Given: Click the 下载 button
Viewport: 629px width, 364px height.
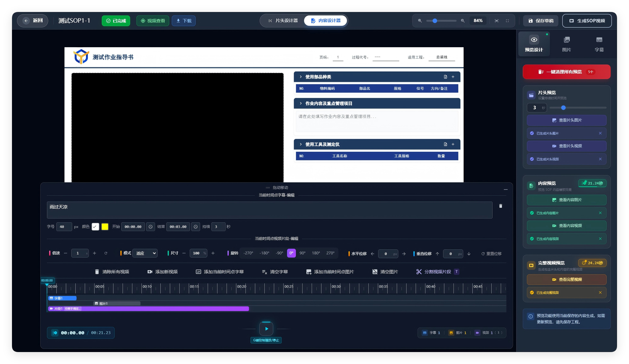Looking at the screenshot, I should click(184, 21).
